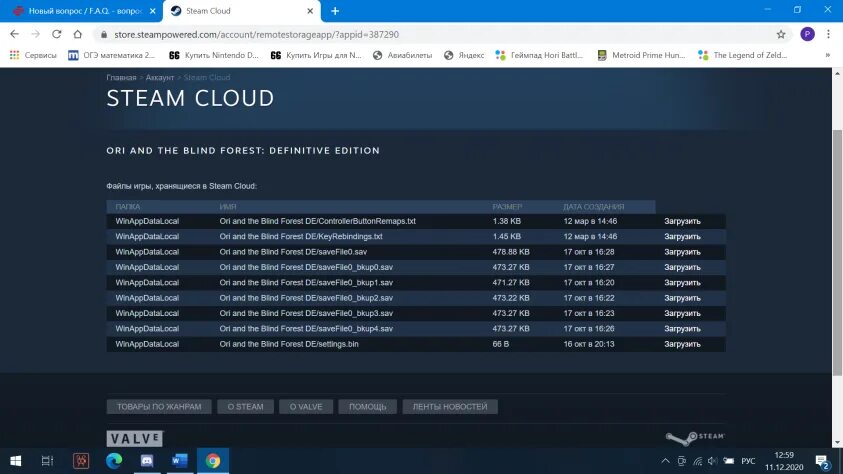Viewport: 843px width, 474px height.
Task: Open the Windows Start menu
Action: 16,461
